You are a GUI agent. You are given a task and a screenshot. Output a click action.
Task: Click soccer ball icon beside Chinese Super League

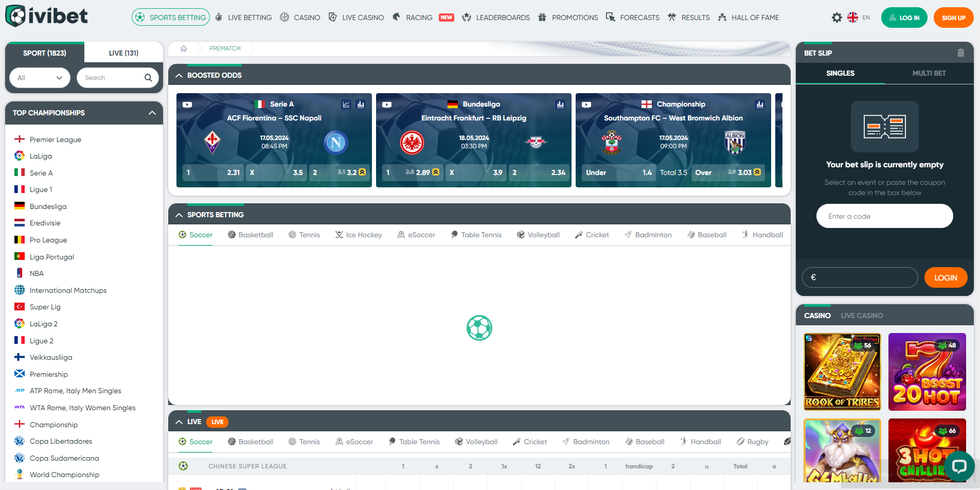pyautogui.click(x=183, y=466)
